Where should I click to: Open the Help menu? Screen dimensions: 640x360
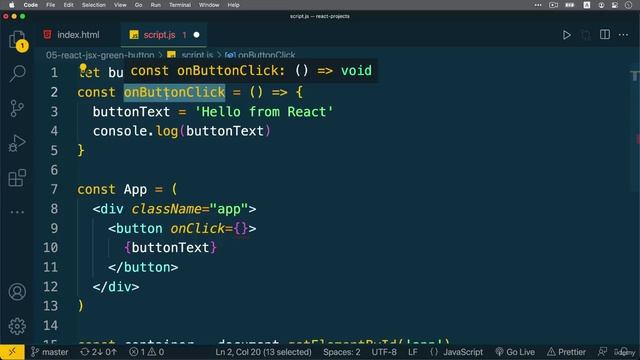pos(233,5)
